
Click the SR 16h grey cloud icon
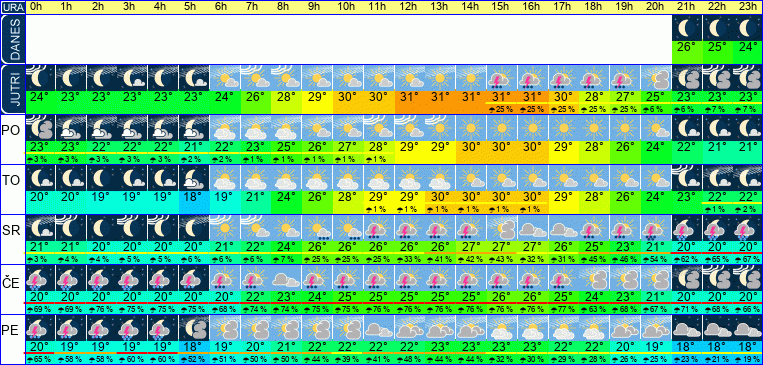(x=532, y=227)
